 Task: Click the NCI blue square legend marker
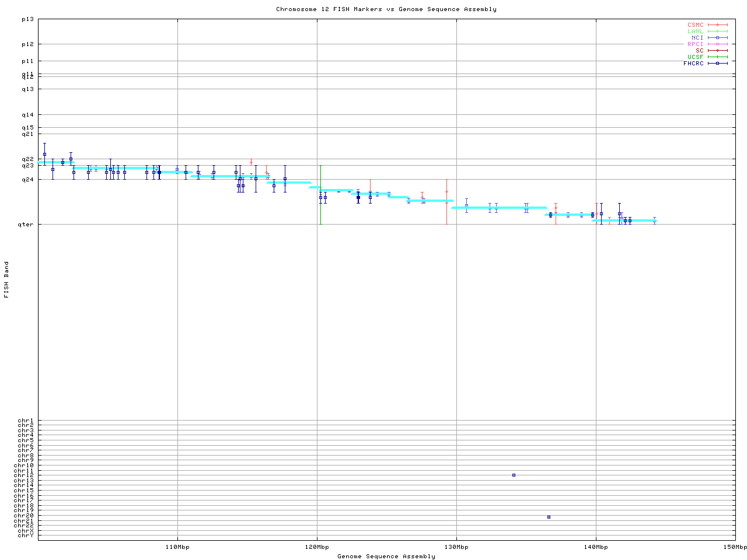pos(717,38)
